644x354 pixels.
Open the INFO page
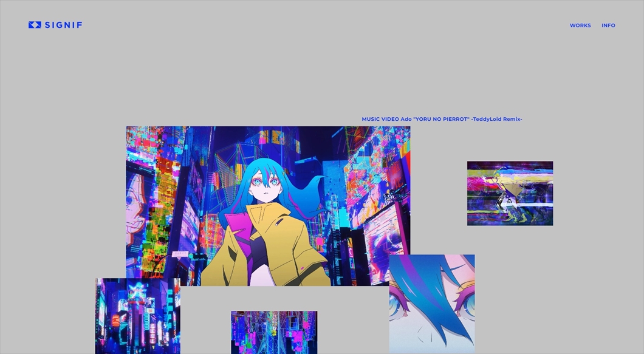[608, 26]
